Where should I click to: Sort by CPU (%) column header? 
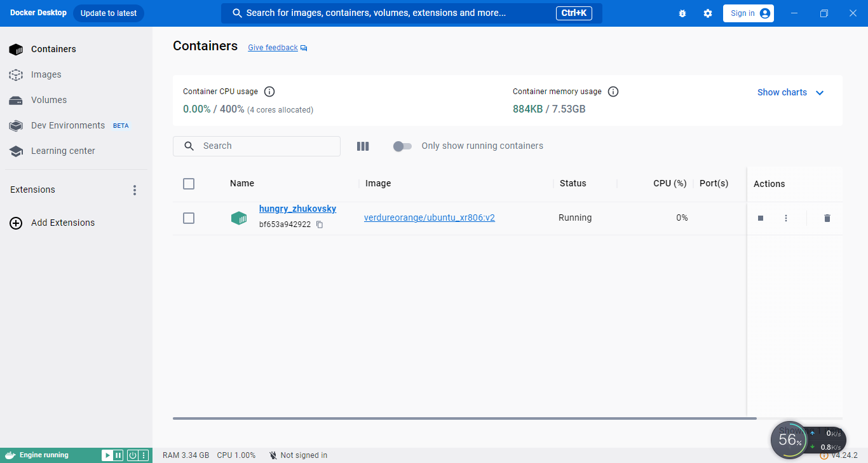tap(670, 183)
